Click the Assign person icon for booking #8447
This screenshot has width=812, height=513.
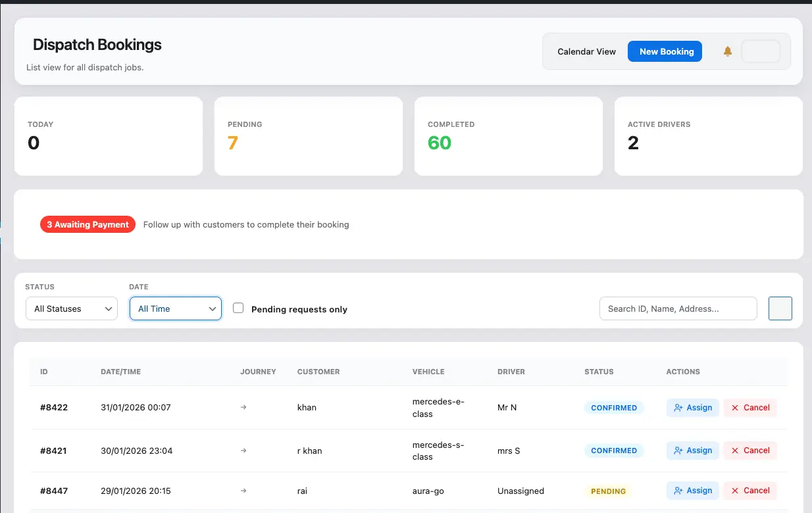pyautogui.click(x=679, y=490)
